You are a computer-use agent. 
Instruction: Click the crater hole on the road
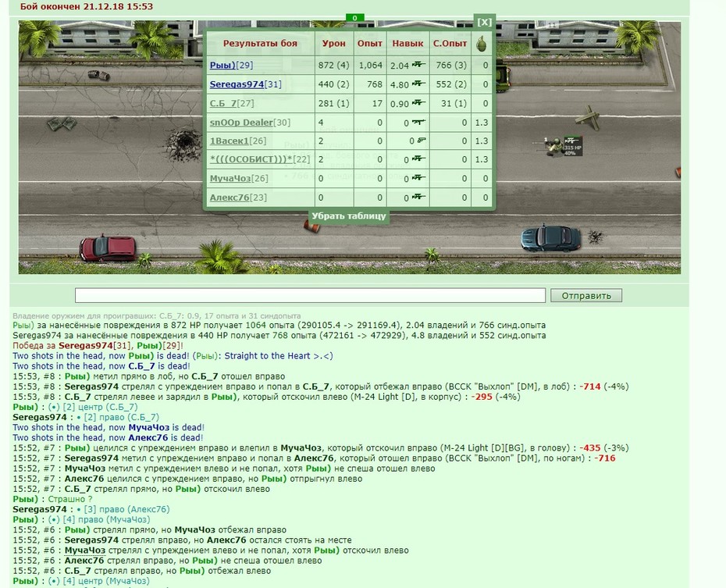183,144
